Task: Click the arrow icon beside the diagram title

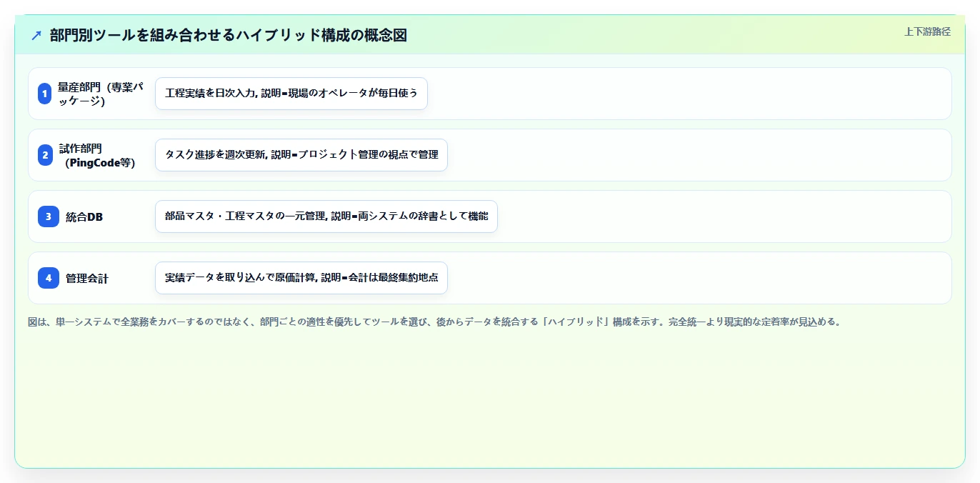Action: coord(36,35)
